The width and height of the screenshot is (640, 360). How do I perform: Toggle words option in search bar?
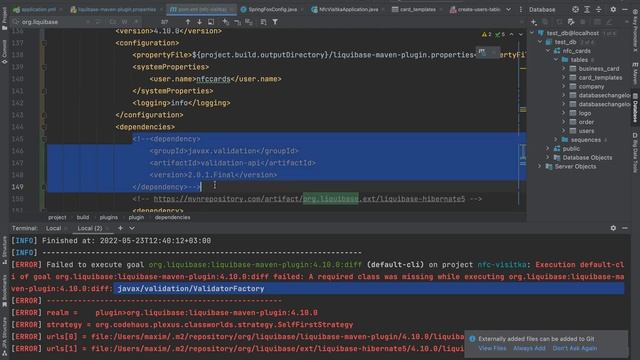[124, 22]
